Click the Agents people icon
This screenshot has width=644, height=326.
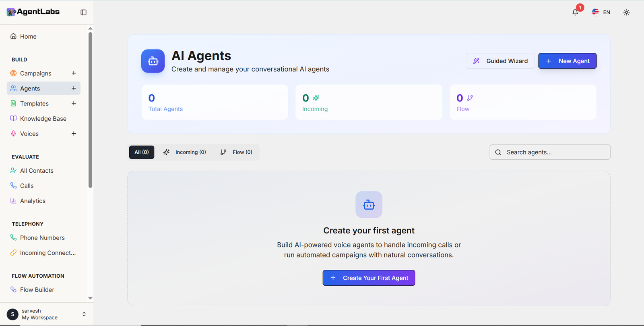(x=13, y=88)
